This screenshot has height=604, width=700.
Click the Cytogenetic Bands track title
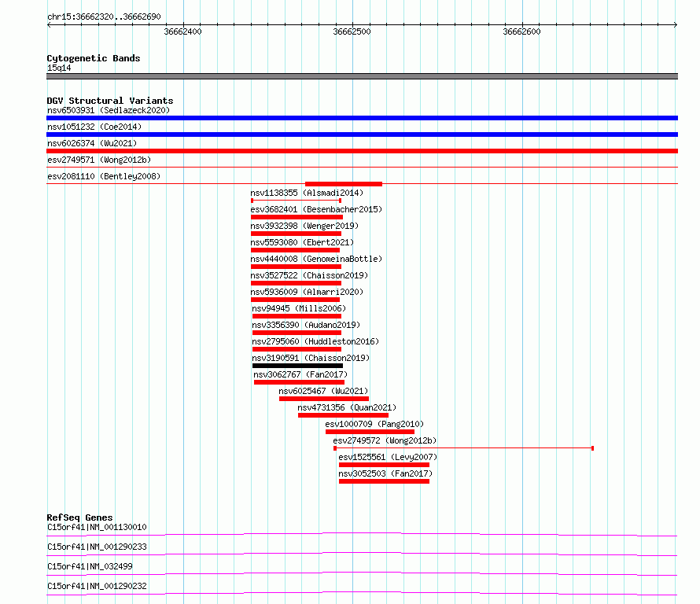click(94, 58)
